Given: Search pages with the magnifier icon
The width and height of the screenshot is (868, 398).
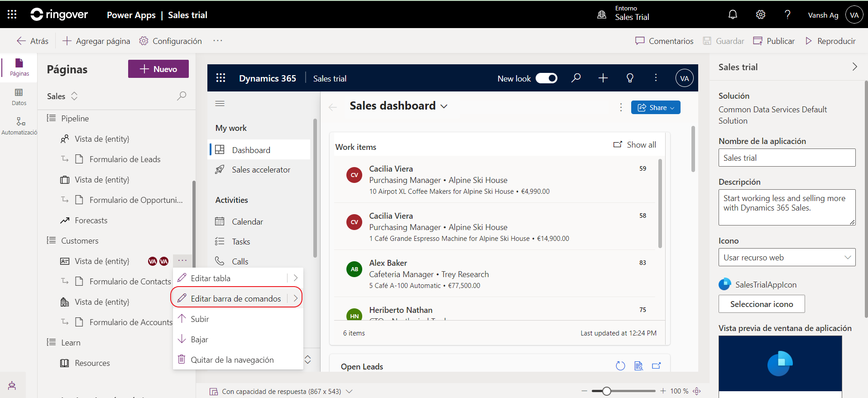Looking at the screenshot, I should (x=182, y=96).
